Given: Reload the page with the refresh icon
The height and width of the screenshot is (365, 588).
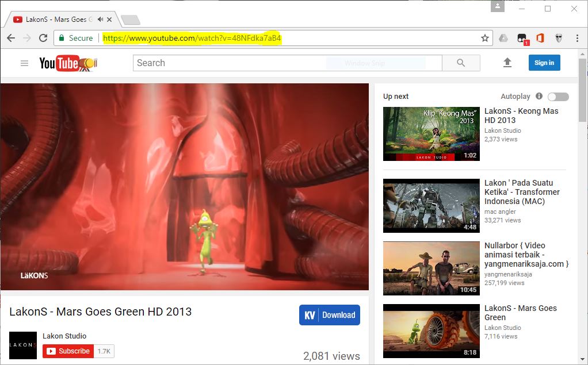Looking at the screenshot, I should coord(43,38).
